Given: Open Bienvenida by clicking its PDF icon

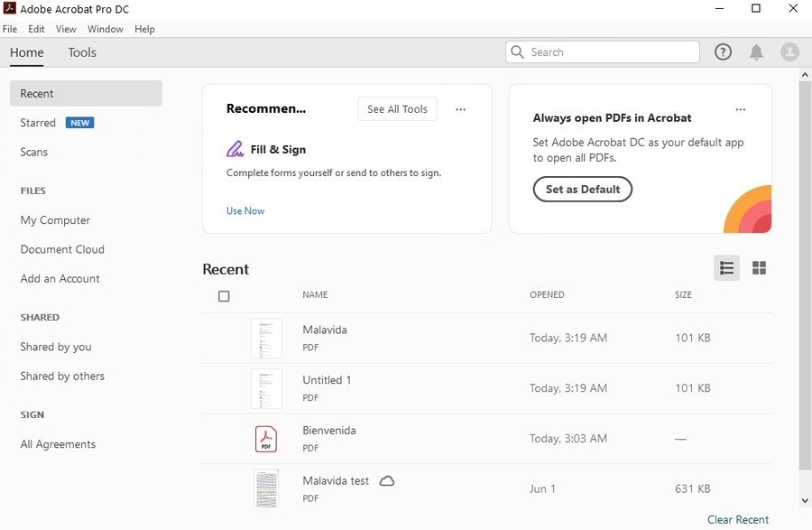Looking at the screenshot, I should [267, 438].
